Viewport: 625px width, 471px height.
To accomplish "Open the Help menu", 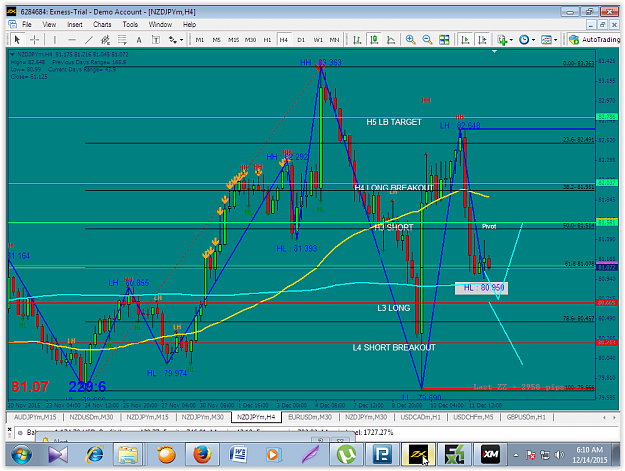I will coord(189,24).
